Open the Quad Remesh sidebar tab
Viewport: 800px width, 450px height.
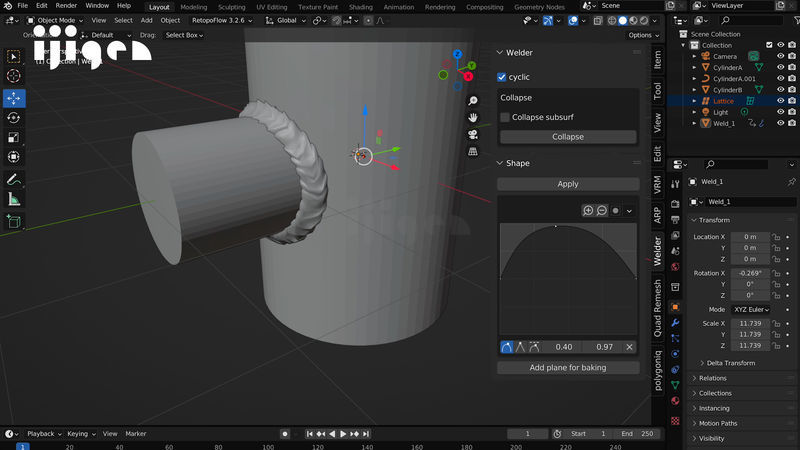pyautogui.click(x=657, y=306)
